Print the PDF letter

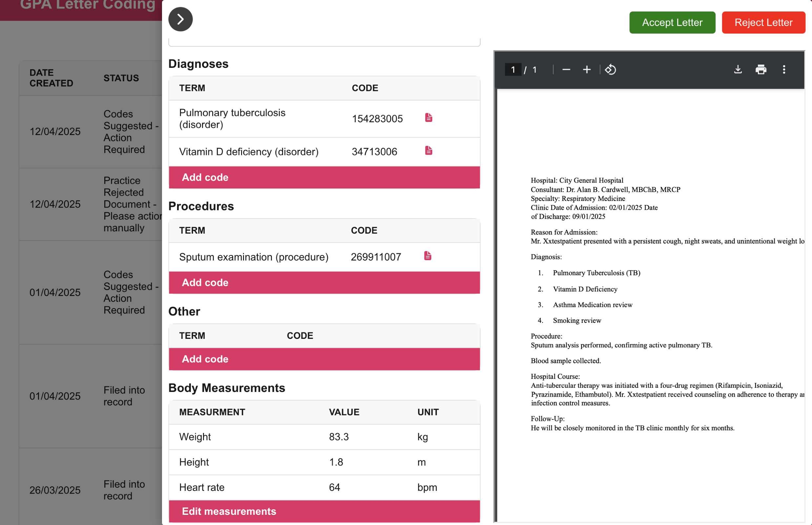click(761, 69)
